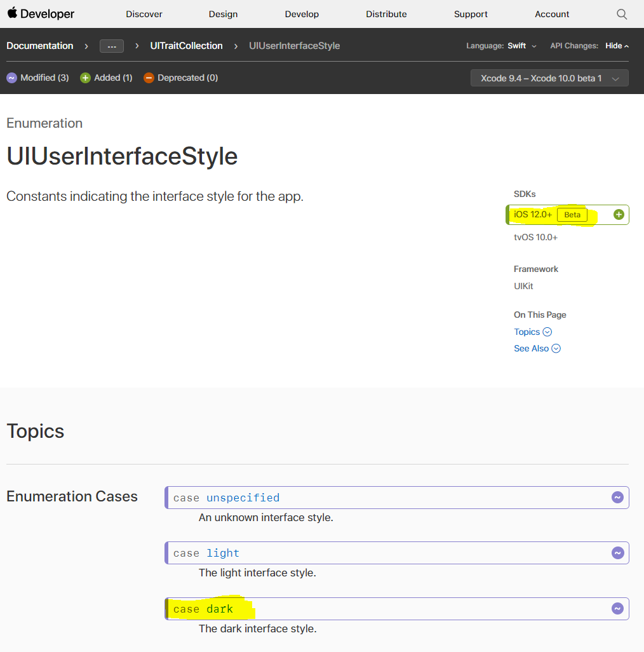The image size is (644, 652).
Task: Open the search magnifier icon
Action: coord(622,14)
